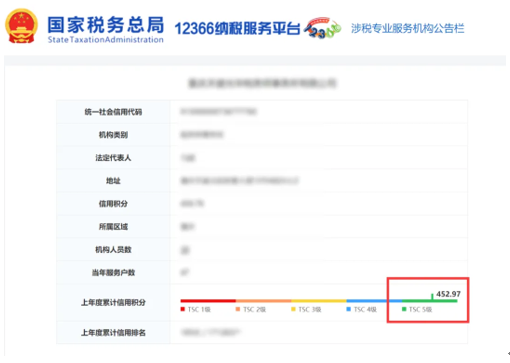Click the orange TSC 2级 bar segment

coord(263,301)
